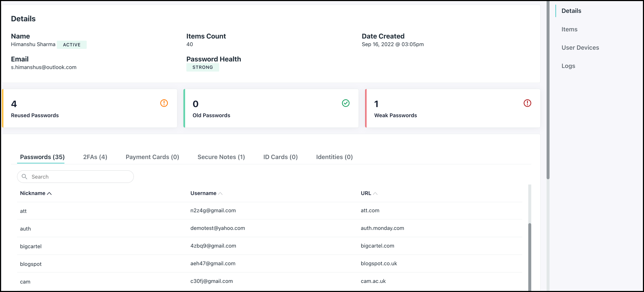Switch to the Identities (0) tab
Viewport: 644px width, 292px height.
(x=334, y=157)
